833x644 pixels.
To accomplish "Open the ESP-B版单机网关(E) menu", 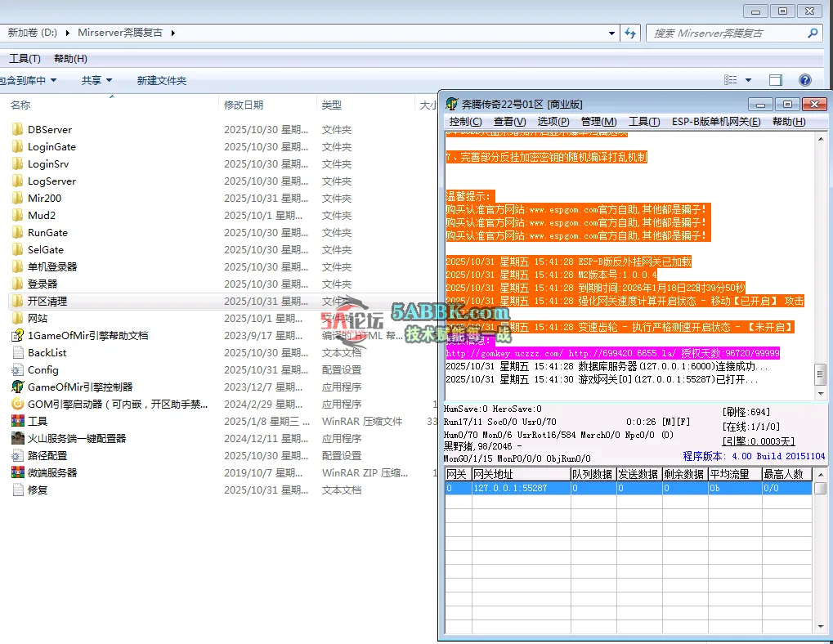I will pos(715,122).
